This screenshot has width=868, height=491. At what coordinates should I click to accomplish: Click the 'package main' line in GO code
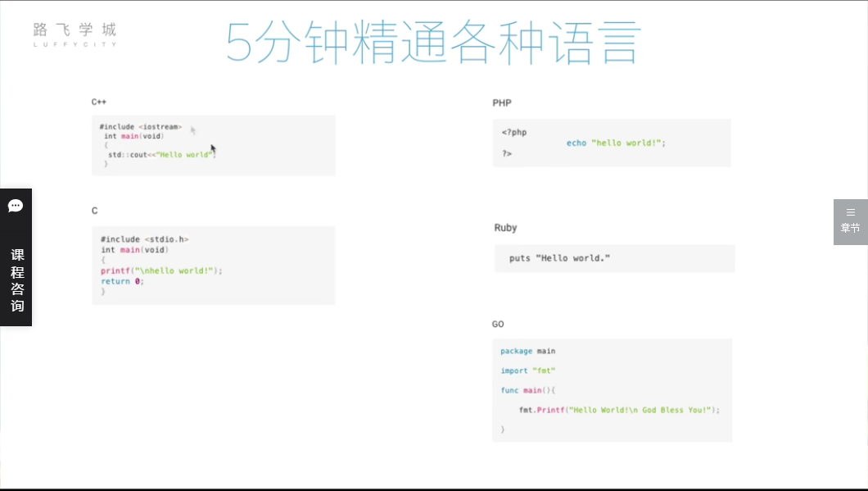(x=527, y=352)
